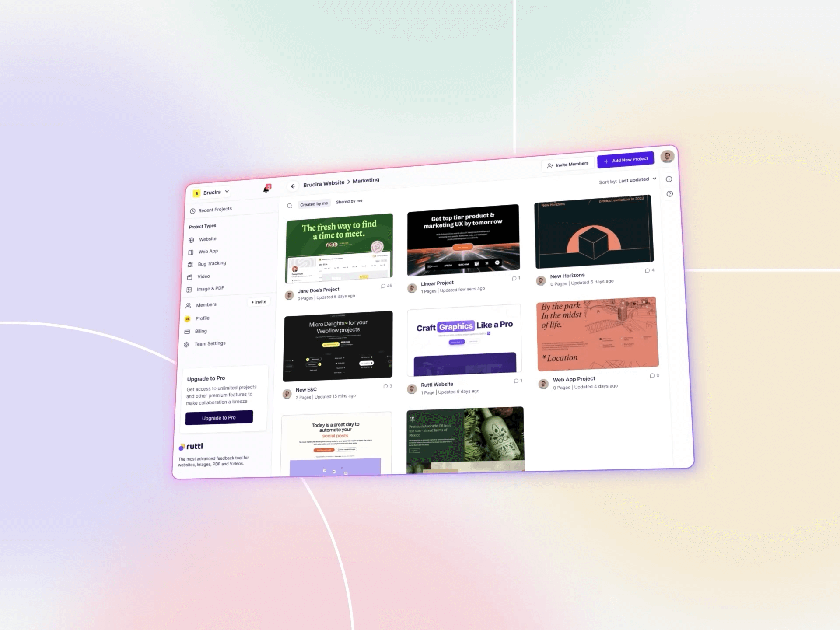Click the Invite Members button

coord(567,164)
